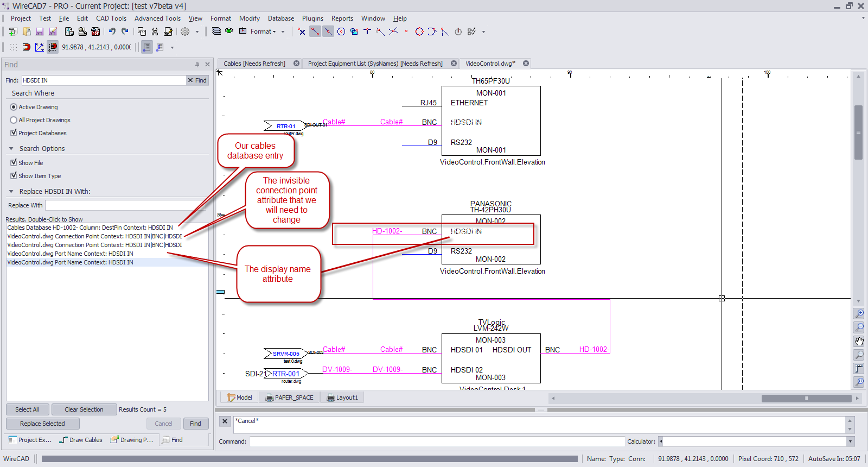Open the CAD Tools menu
The image size is (868, 467).
(x=111, y=18)
